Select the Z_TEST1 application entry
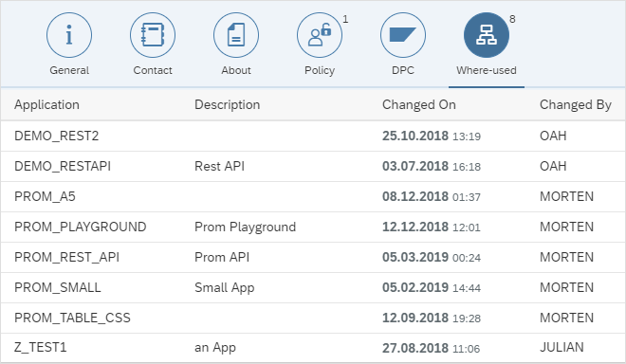The height and width of the screenshot is (364, 626). coord(41,347)
